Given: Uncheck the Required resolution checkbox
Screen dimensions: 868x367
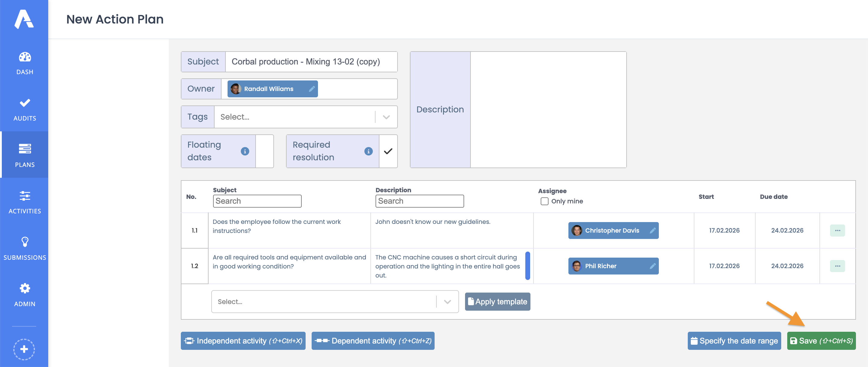Looking at the screenshot, I should click(388, 151).
